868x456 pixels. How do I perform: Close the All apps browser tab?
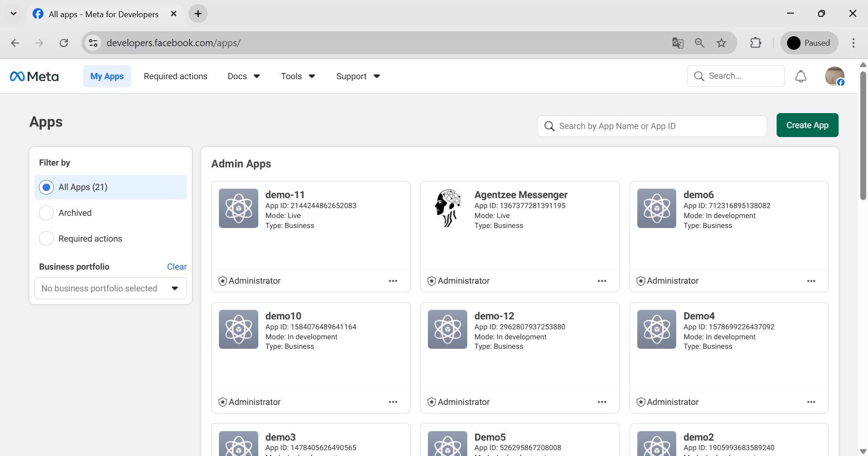click(174, 14)
